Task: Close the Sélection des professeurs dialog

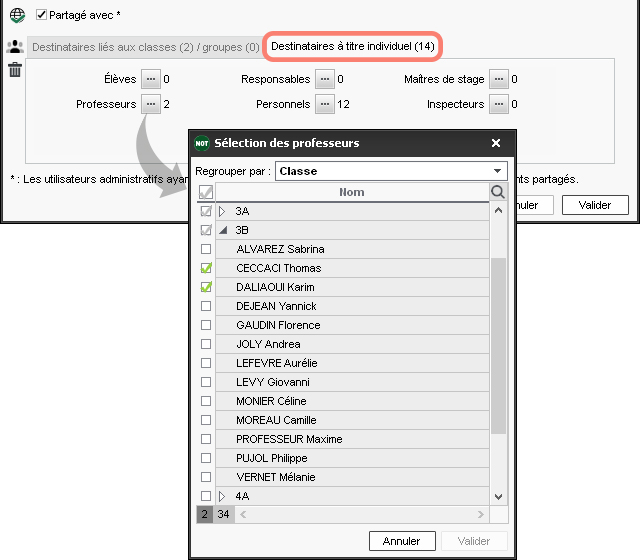Action: tap(496, 143)
